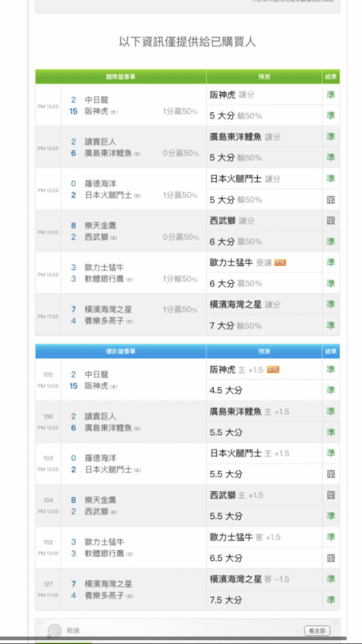Select the 國際盤賽事 green table header

[120, 77]
